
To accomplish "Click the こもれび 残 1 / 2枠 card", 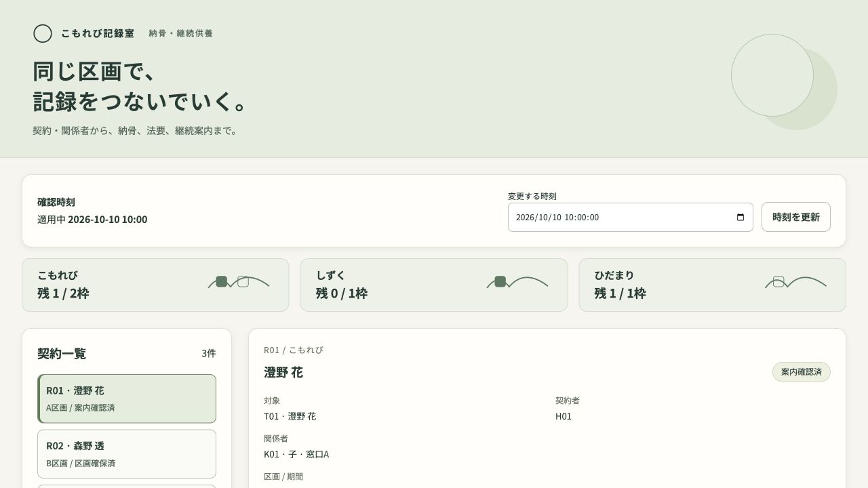I will pyautogui.click(x=155, y=285).
